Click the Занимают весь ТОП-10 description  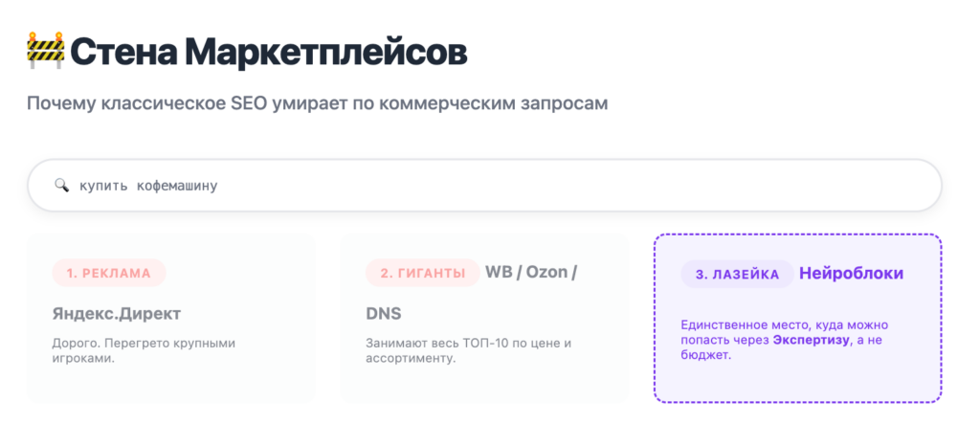[x=469, y=352]
